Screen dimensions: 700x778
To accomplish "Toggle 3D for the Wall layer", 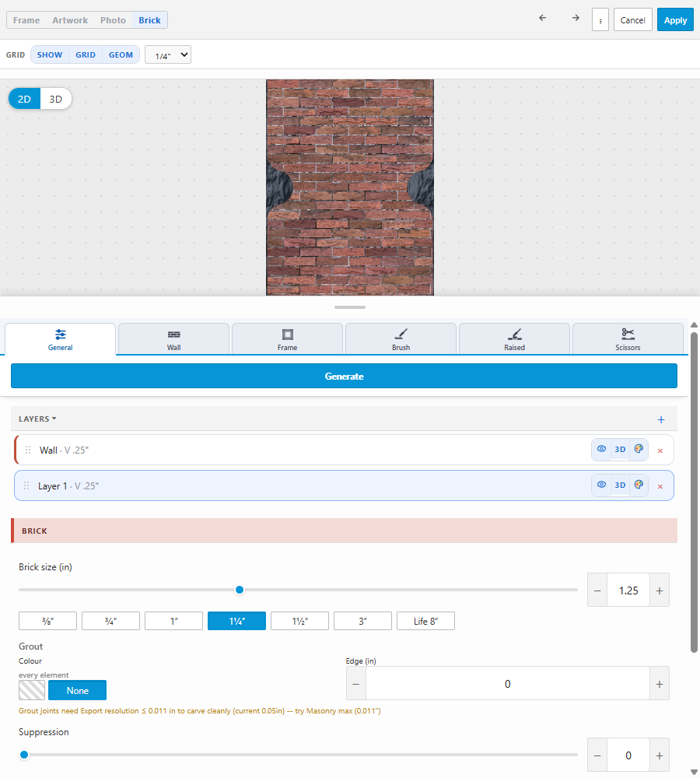I will pos(620,449).
